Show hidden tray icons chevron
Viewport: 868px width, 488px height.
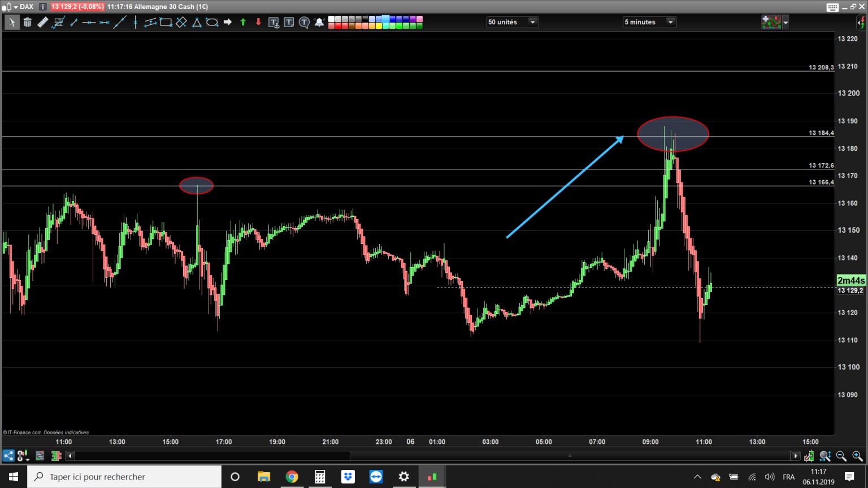coord(697,477)
